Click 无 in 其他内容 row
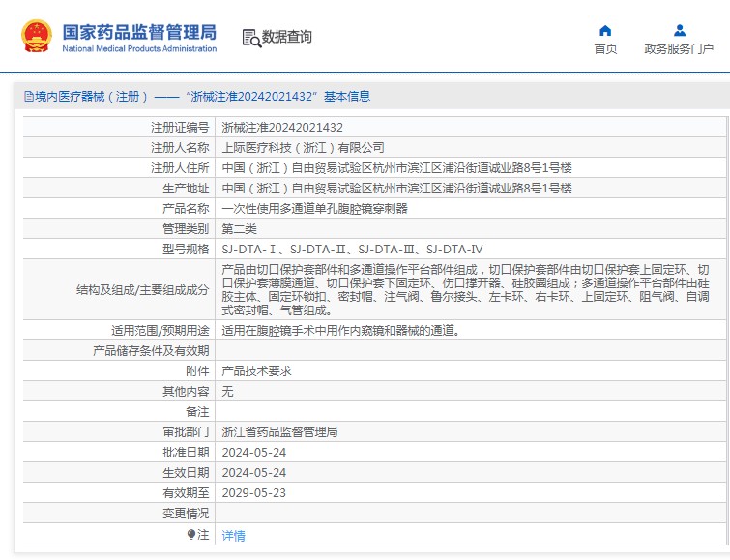730x560 pixels. [x=227, y=392]
